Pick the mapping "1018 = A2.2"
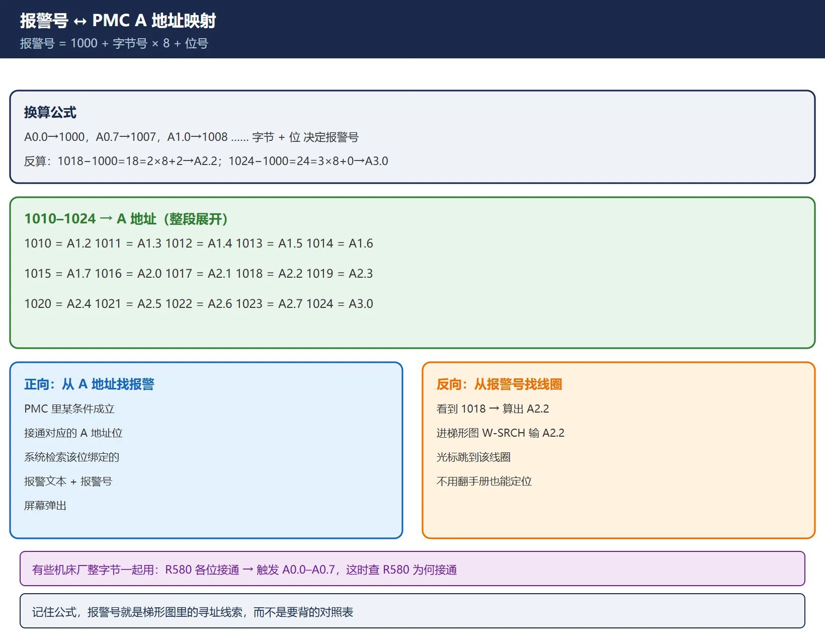Image resolution: width=825 pixels, height=644 pixels. [269, 274]
